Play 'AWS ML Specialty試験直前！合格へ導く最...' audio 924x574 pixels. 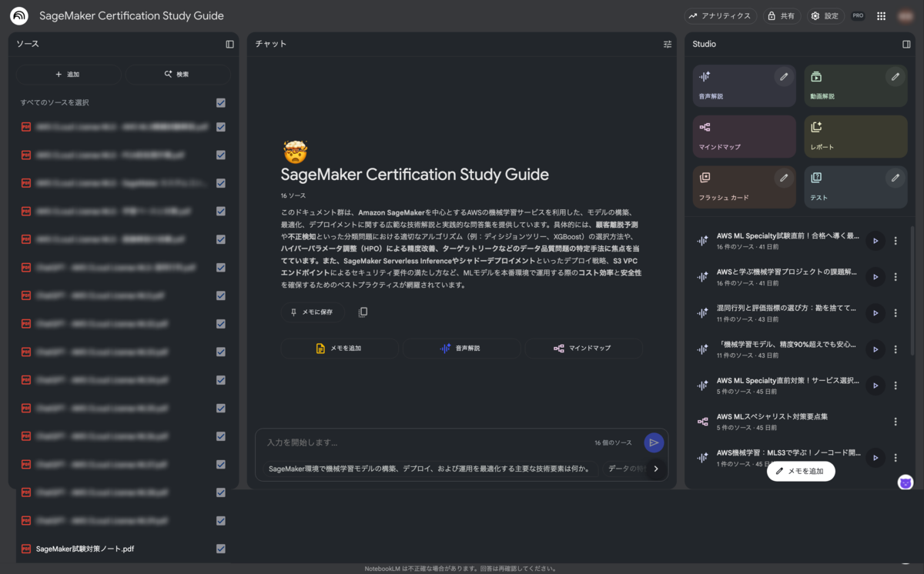(875, 241)
